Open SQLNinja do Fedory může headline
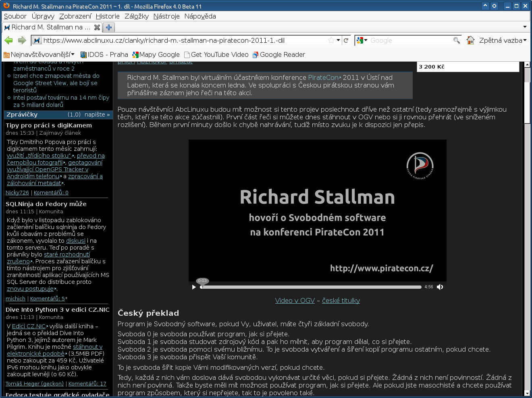The width and height of the screenshot is (532, 398). click(x=46, y=204)
